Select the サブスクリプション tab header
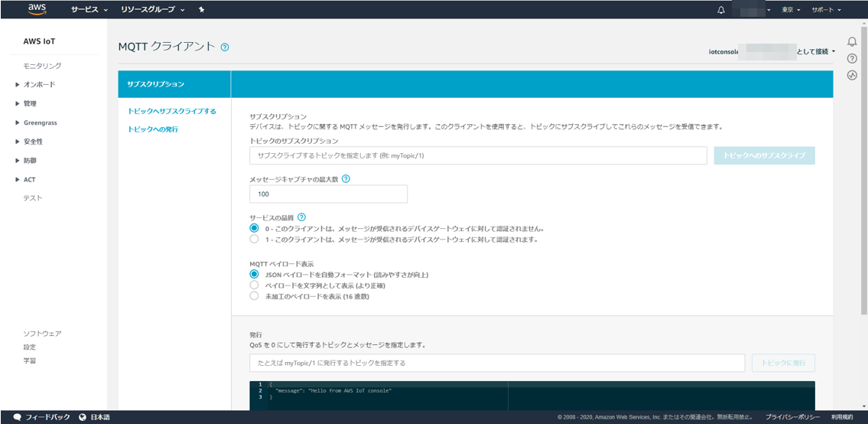 click(174, 84)
